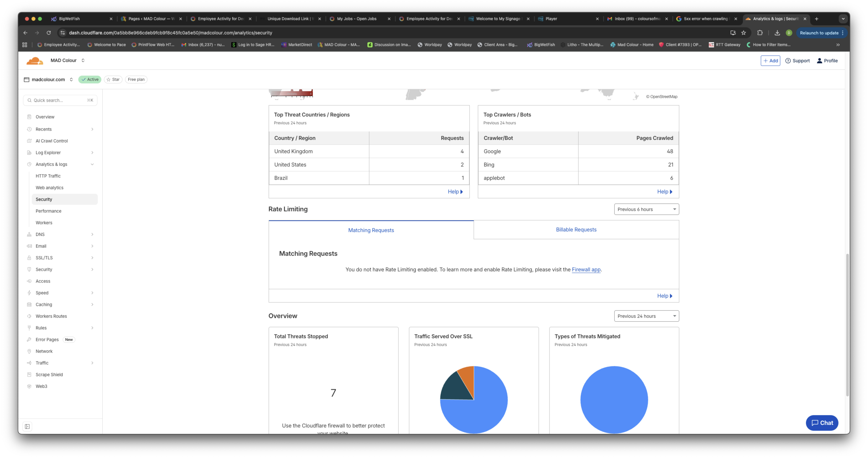The height and width of the screenshot is (458, 868).
Task: Click the browser address bar URL
Action: (171, 33)
